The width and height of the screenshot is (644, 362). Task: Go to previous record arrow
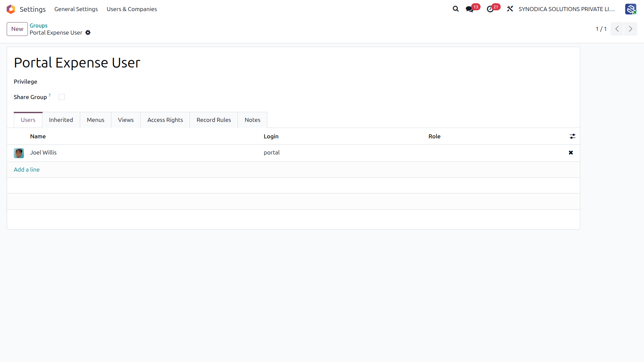[x=617, y=29]
